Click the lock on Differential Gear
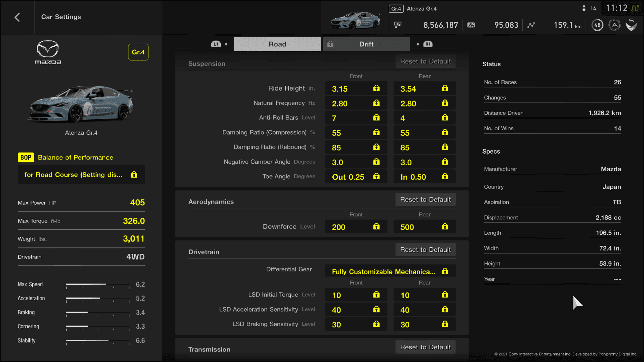This screenshot has height=362, width=644. point(445,271)
